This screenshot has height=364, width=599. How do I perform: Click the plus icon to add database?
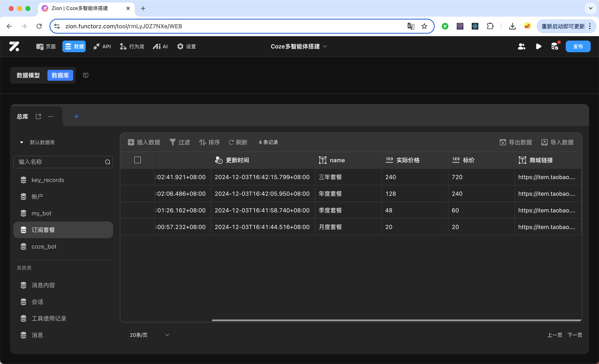pos(76,116)
